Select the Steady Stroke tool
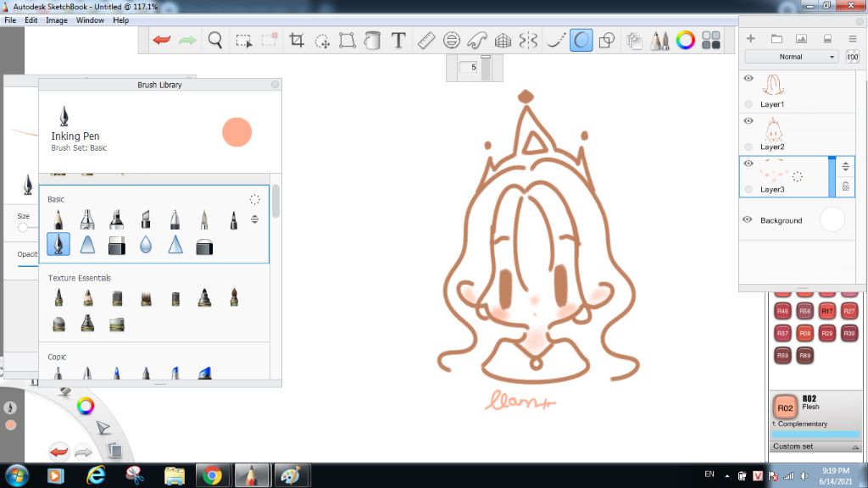This screenshot has height=488, width=868. [555, 41]
